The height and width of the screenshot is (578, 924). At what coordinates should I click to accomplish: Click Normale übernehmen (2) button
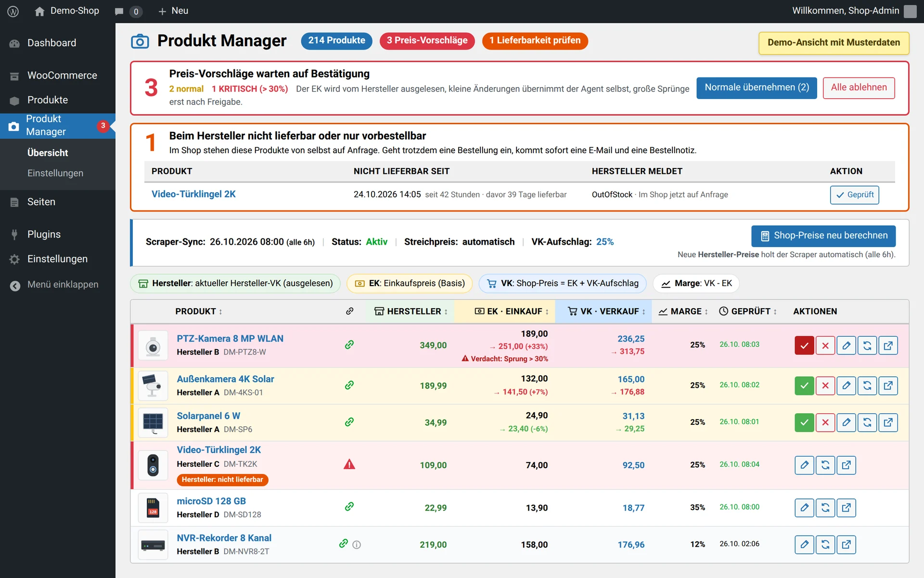(x=757, y=88)
